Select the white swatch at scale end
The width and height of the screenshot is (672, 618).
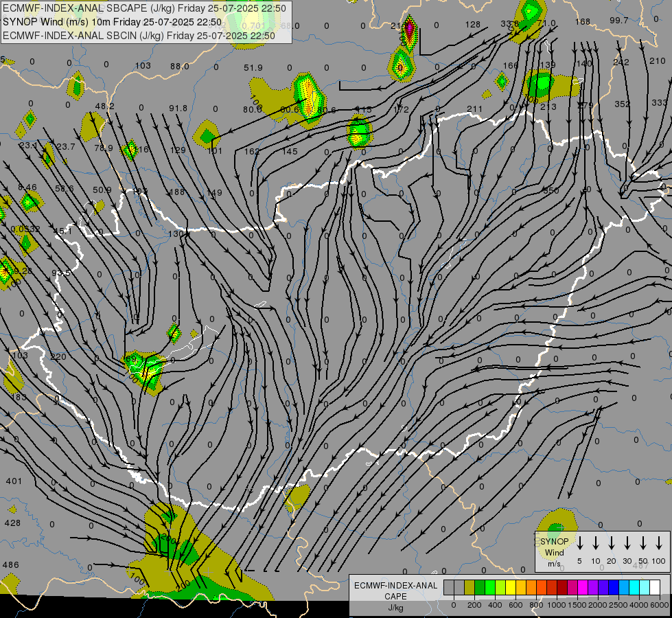656,587
